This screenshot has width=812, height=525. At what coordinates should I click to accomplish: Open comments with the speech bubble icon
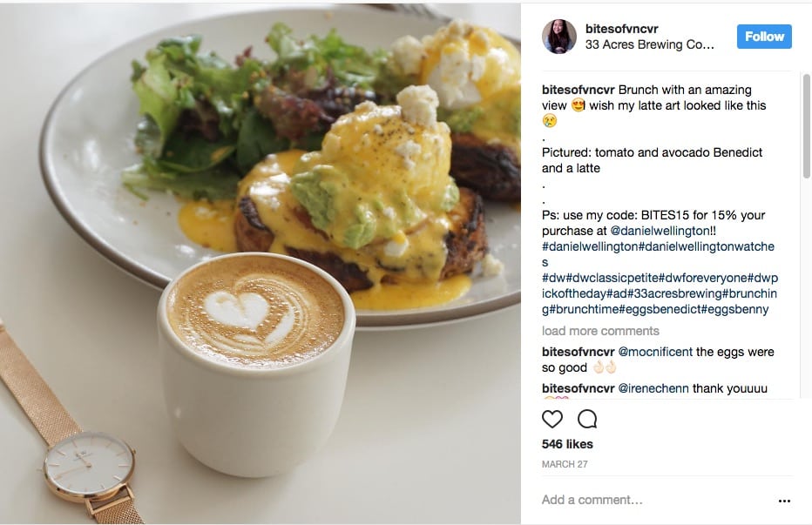point(587,419)
